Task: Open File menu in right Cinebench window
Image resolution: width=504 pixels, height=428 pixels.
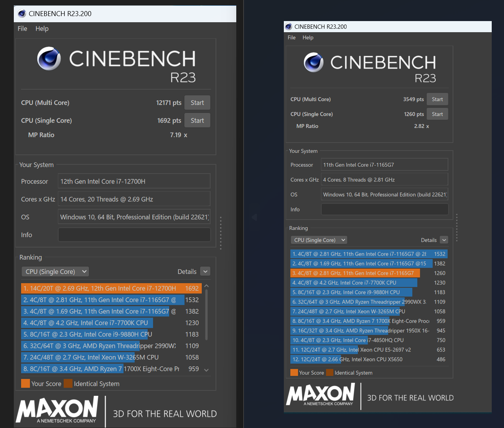Action: pyautogui.click(x=292, y=38)
